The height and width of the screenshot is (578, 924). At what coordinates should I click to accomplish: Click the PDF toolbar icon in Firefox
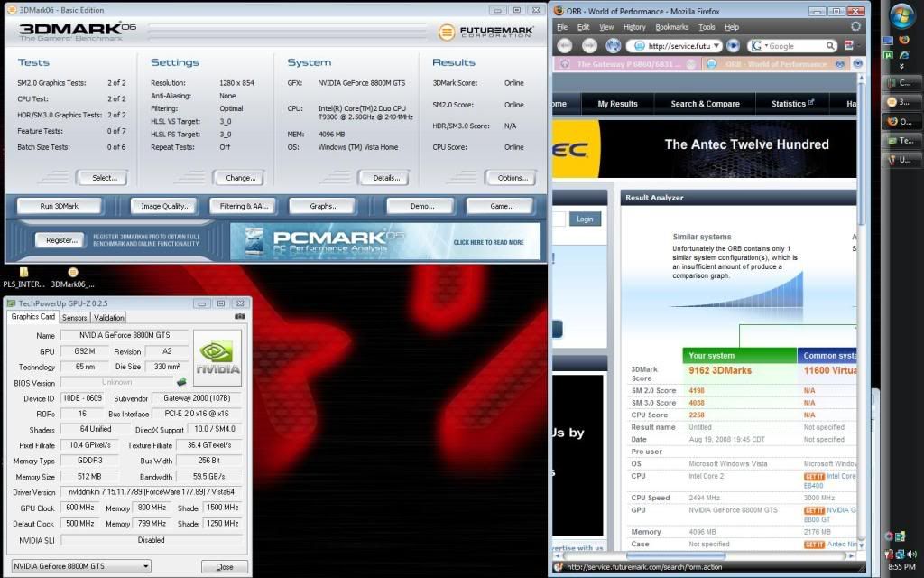click(849, 45)
